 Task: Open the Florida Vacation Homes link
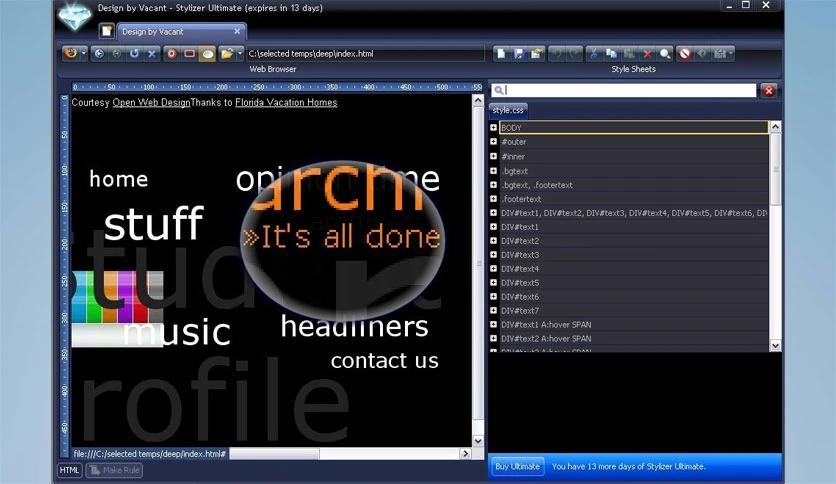pos(286,102)
